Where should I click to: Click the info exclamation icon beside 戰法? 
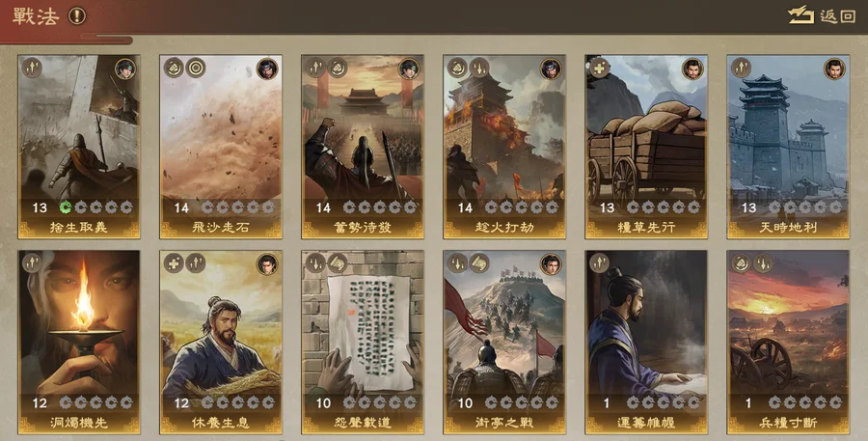[x=77, y=16]
